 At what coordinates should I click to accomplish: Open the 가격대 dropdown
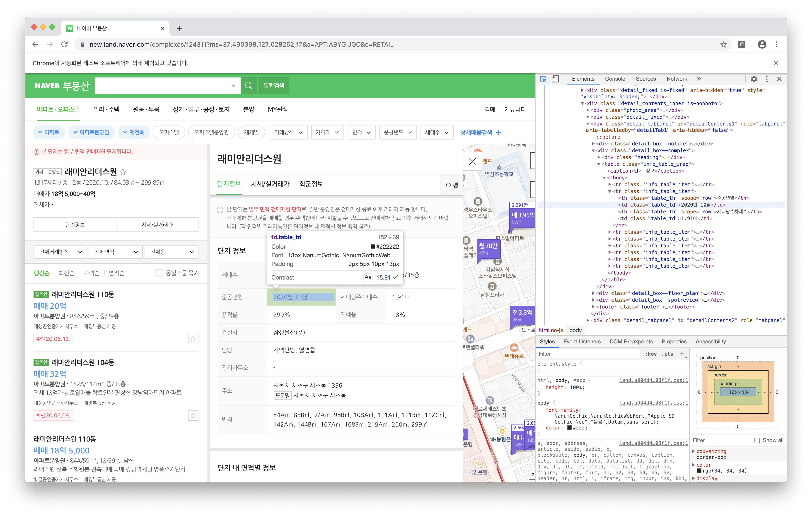click(327, 133)
